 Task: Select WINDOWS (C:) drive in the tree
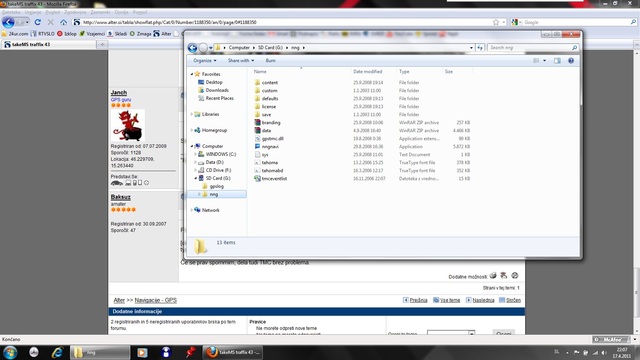pyautogui.click(x=220, y=154)
